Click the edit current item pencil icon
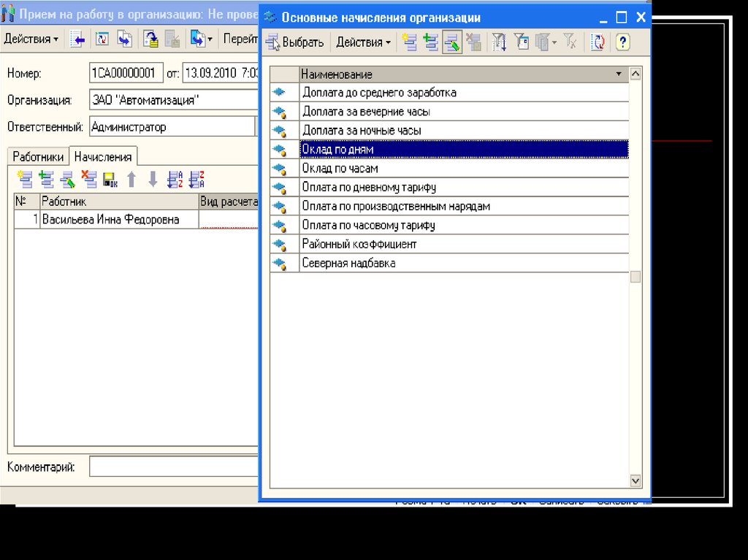This screenshot has width=748, height=560. 451,42
